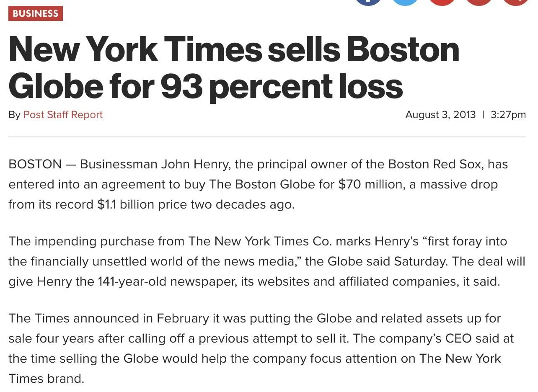Click the "141-year-old newspaper" phrase

coord(166,281)
